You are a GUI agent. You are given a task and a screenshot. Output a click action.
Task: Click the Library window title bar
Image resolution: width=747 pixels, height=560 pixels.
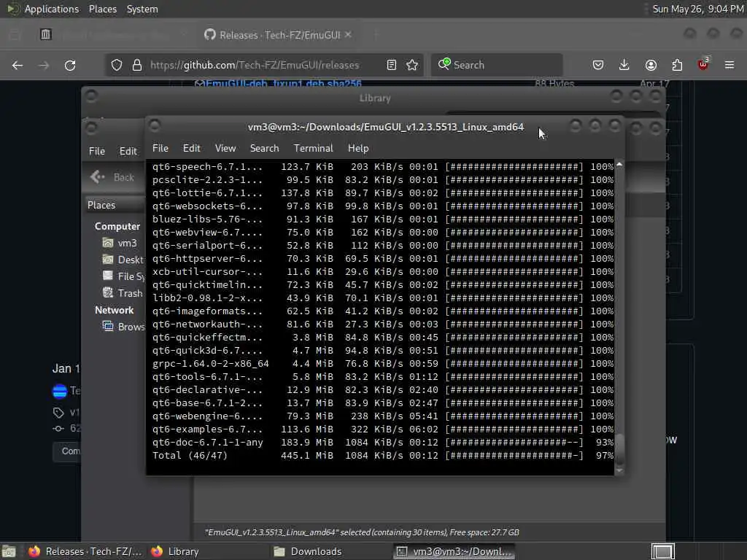point(375,98)
